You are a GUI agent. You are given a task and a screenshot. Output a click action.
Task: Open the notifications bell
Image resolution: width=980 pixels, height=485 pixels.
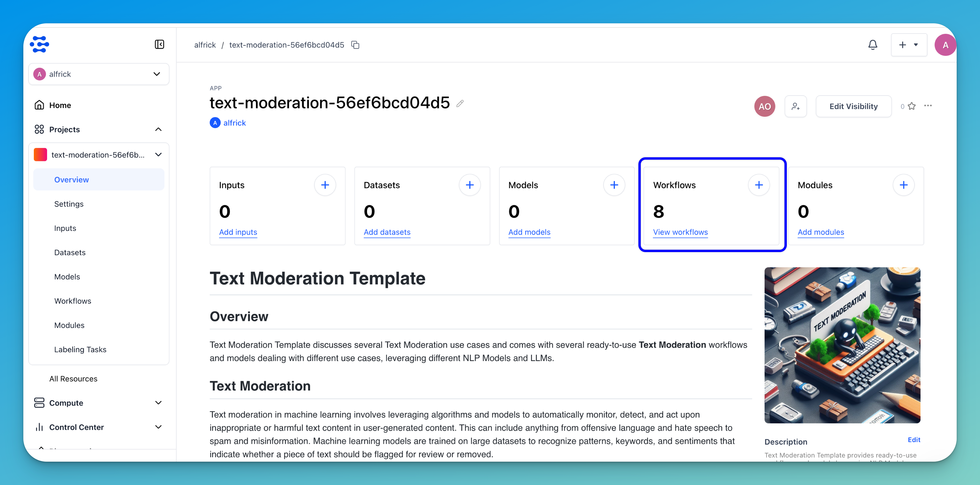pyautogui.click(x=873, y=45)
